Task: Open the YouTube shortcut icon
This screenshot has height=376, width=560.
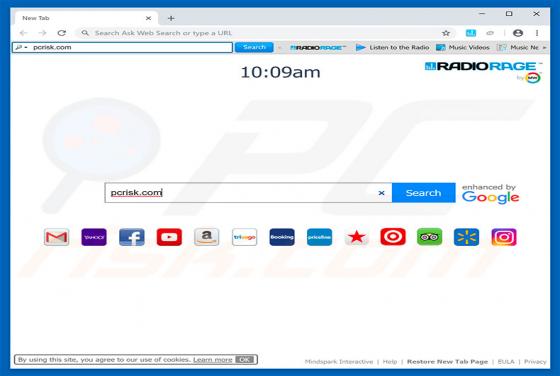Action: 169,237
